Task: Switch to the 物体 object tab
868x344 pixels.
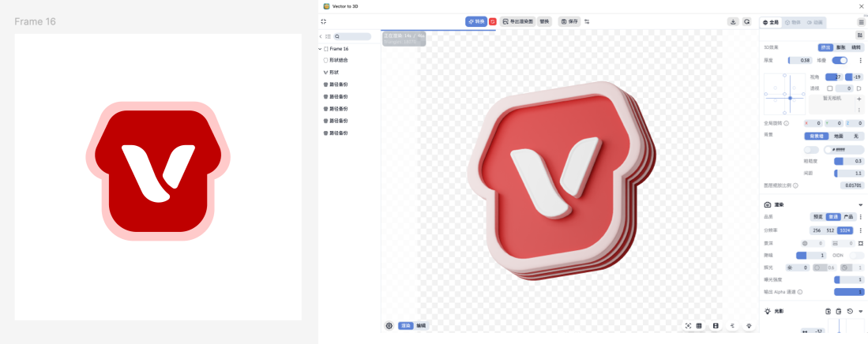Action: click(792, 22)
